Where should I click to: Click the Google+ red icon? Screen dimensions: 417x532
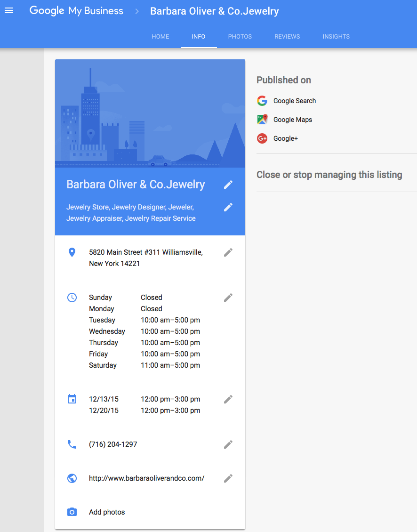pyautogui.click(x=262, y=138)
